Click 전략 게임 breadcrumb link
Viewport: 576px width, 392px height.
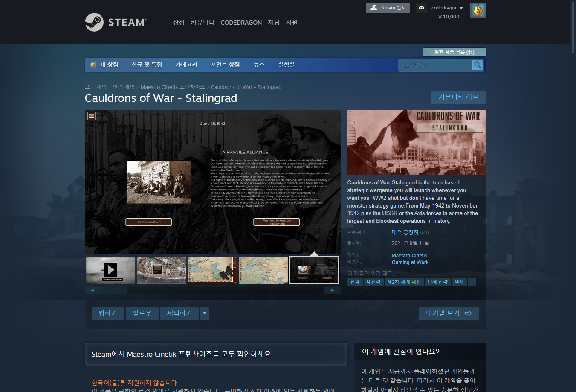(123, 87)
